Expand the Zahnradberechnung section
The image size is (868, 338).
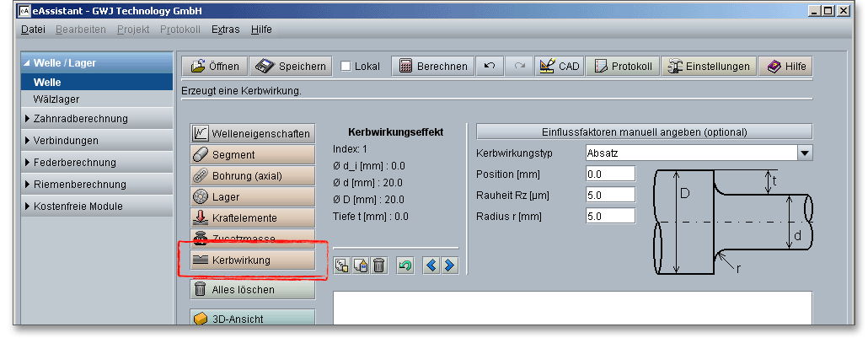pyautogui.click(x=81, y=119)
